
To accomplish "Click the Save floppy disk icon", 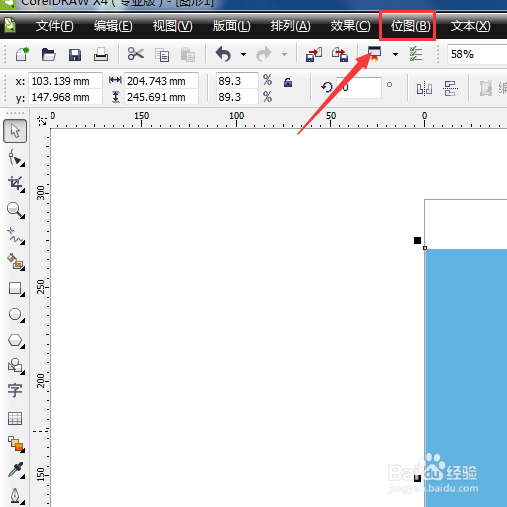I will pos(75,55).
